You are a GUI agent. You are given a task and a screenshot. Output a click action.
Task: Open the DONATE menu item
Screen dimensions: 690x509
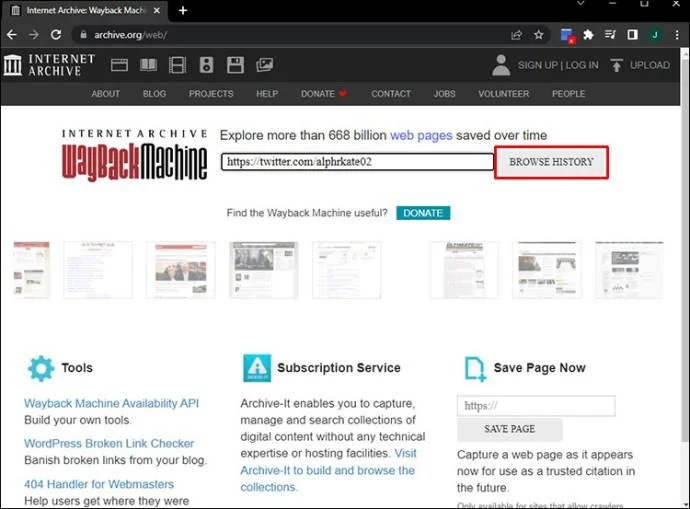(324, 94)
